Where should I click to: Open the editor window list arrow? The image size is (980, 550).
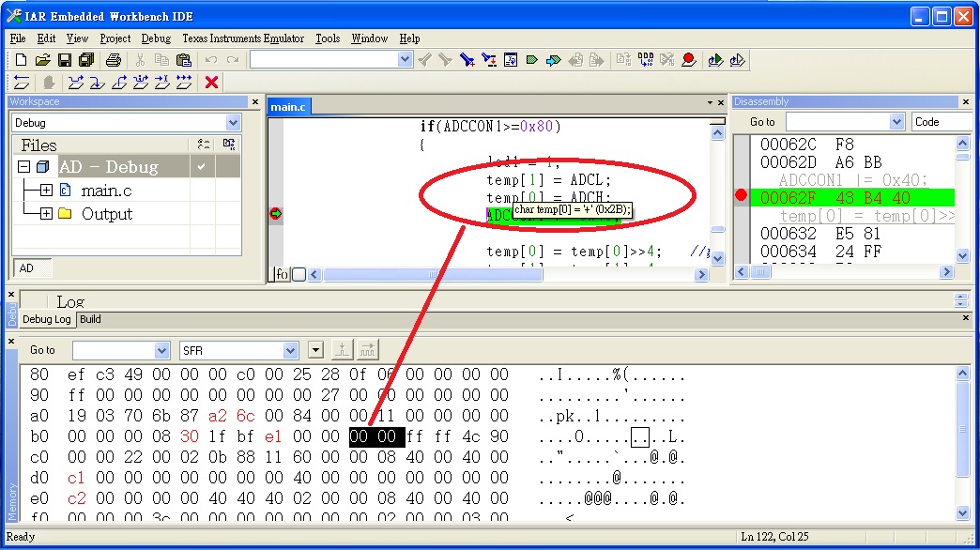pos(710,102)
